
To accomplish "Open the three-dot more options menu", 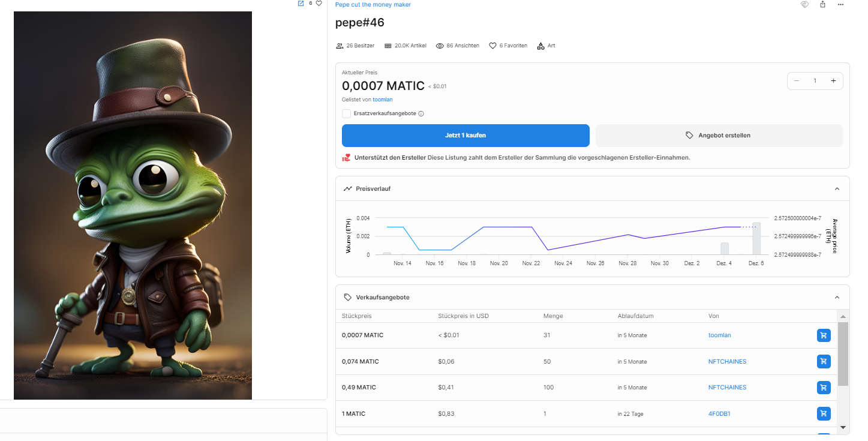I will (x=840, y=4).
